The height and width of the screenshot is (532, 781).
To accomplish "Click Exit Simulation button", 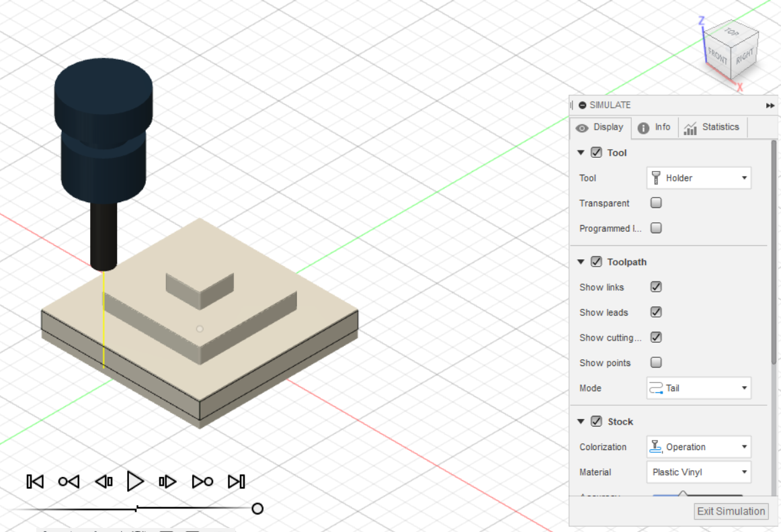I will click(x=731, y=511).
